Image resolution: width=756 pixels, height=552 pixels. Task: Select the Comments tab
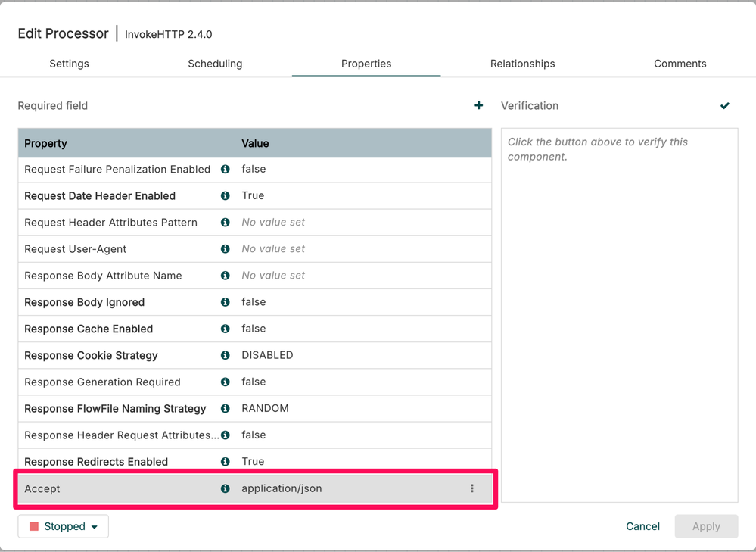(680, 64)
